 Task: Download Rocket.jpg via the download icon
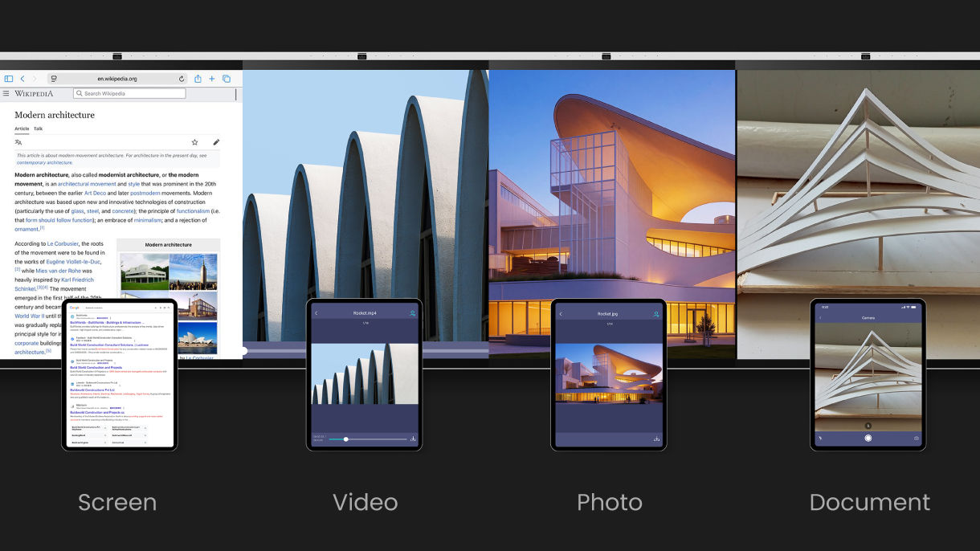pyautogui.click(x=655, y=438)
